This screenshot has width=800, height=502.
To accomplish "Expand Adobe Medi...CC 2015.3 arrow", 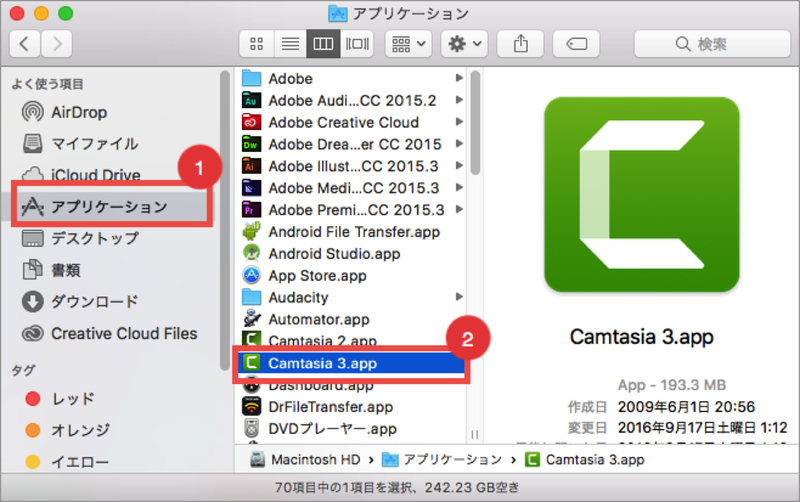I will (x=459, y=188).
